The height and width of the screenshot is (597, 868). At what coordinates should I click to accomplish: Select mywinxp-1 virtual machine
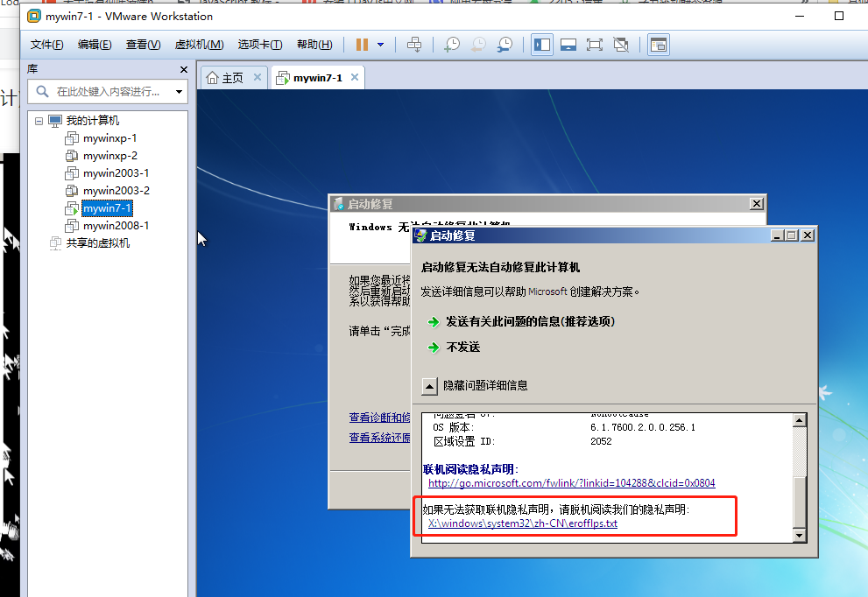[109, 138]
